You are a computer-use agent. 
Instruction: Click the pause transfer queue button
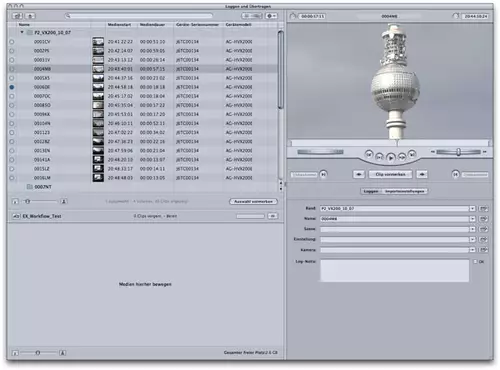[273, 216]
